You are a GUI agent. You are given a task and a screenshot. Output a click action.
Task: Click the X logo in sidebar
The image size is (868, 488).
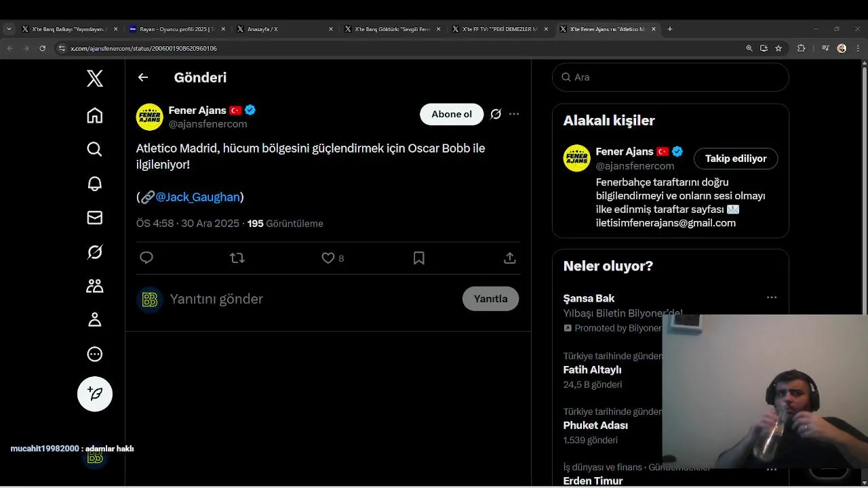tap(95, 79)
